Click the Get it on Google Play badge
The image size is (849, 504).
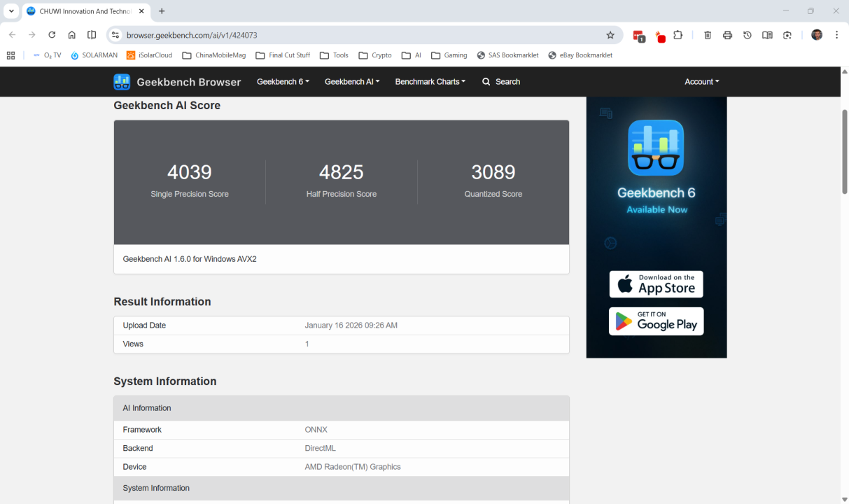[656, 321]
